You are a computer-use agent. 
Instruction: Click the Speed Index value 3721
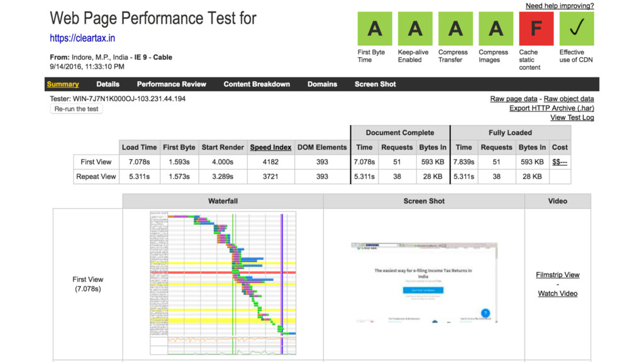pyautogui.click(x=270, y=177)
